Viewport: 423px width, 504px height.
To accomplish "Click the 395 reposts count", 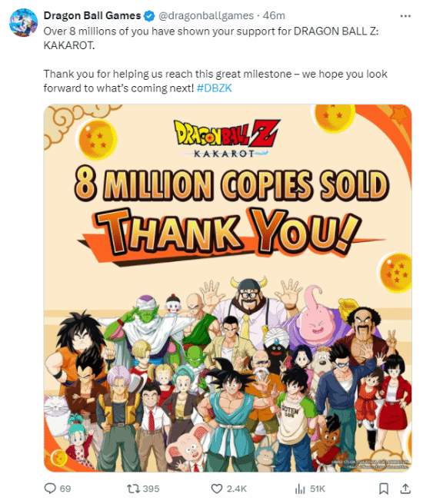I will [152, 489].
